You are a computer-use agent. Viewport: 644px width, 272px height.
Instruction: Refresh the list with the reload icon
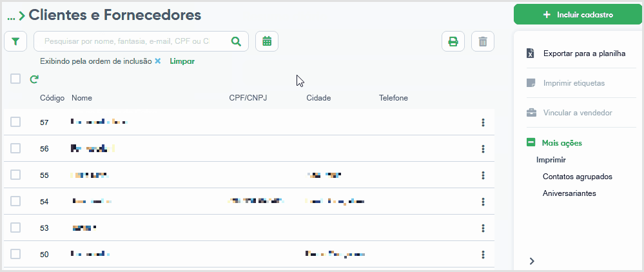(34, 79)
